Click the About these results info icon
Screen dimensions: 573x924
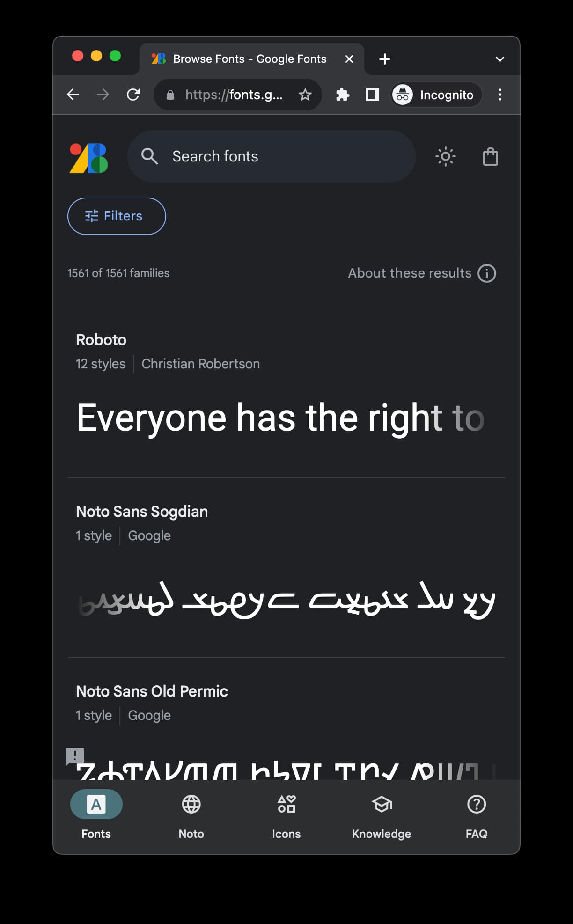486,273
